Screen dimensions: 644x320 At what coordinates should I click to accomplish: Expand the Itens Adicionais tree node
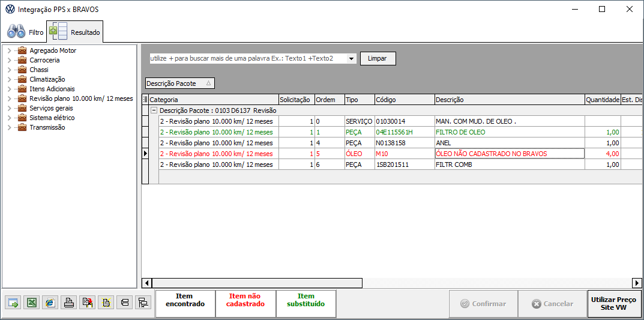point(10,89)
